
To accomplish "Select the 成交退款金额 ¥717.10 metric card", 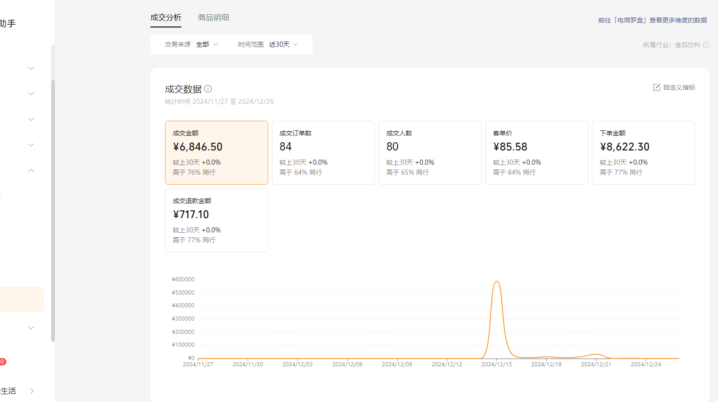I will click(216, 220).
